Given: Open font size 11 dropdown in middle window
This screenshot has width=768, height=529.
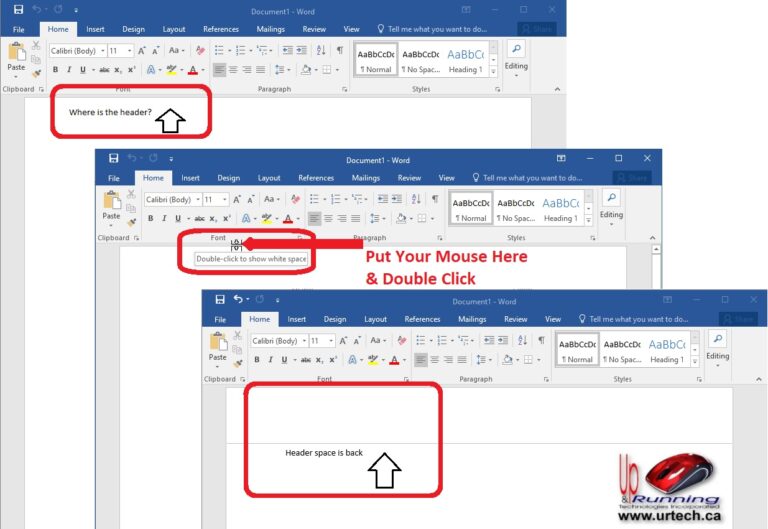Looking at the screenshot, I should [224, 200].
